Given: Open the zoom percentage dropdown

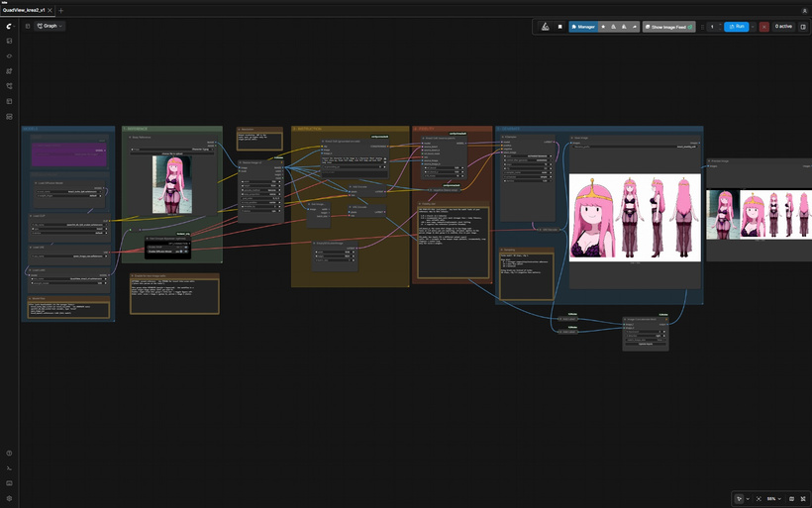Looking at the screenshot, I should tap(773, 499).
